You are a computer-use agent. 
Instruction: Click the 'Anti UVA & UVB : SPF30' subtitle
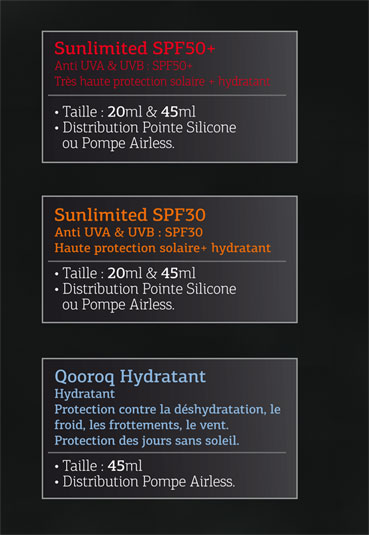tap(128, 233)
